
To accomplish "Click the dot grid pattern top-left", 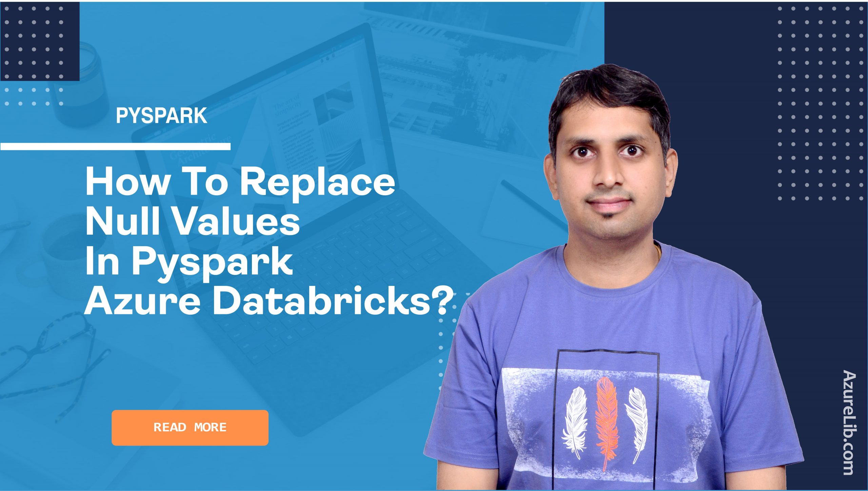I will (37, 45).
